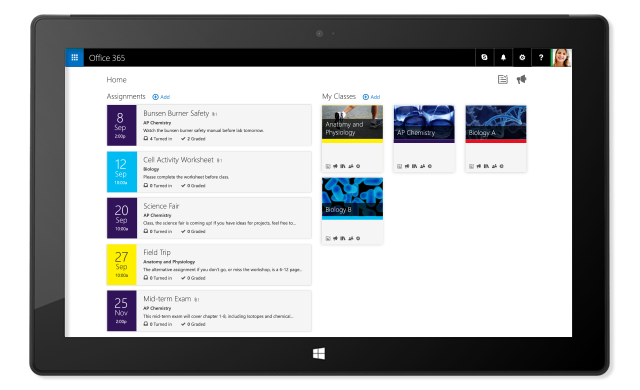Click the 12 Sep blue date tile
Image resolution: width=640 pixels, height=390 pixels.
(122, 172)
